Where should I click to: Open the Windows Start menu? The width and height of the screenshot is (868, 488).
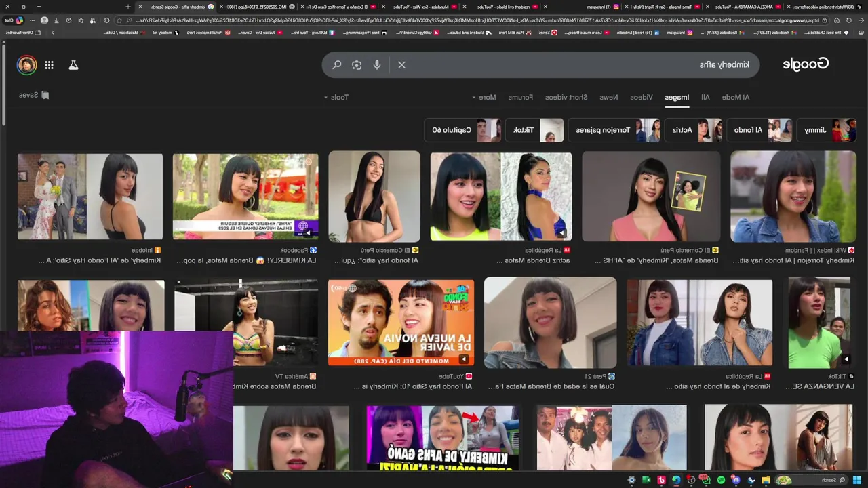856,480
